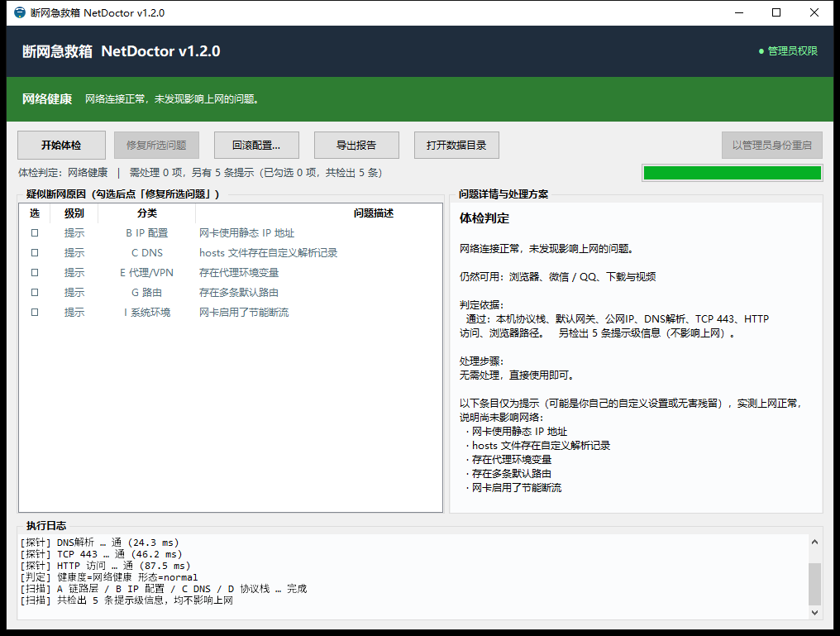Viewport: 840px width, 636px height.
Task: Click log line 共检出 5 条提示级信息
Action: [126, 600]
